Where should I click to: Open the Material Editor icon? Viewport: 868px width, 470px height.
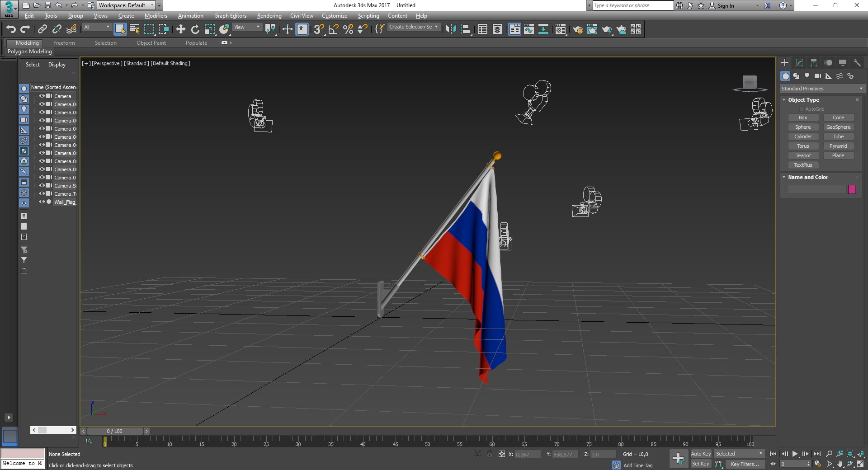(561, 29)
